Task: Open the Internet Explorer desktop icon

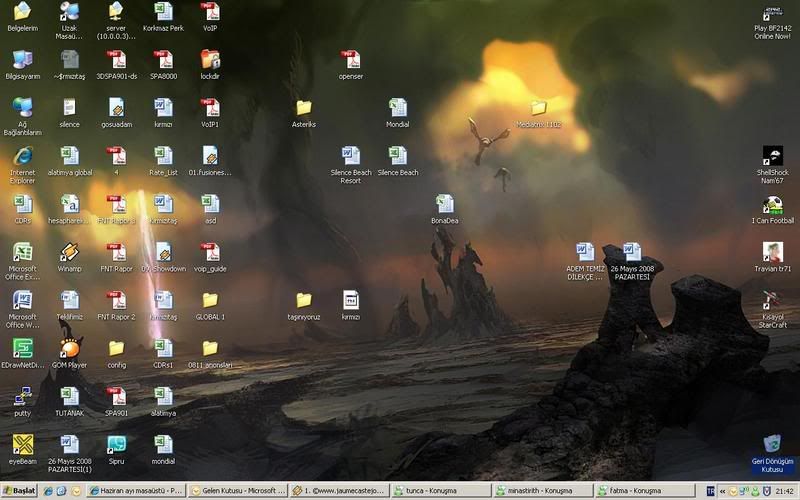Action: point(22,156)
